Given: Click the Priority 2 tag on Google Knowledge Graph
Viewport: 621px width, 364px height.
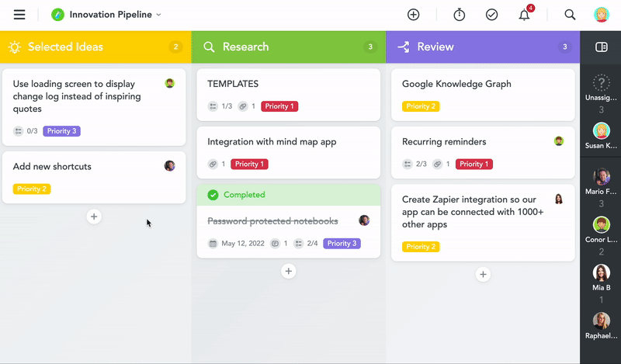Looking at the screenshot, I should 420,106.
